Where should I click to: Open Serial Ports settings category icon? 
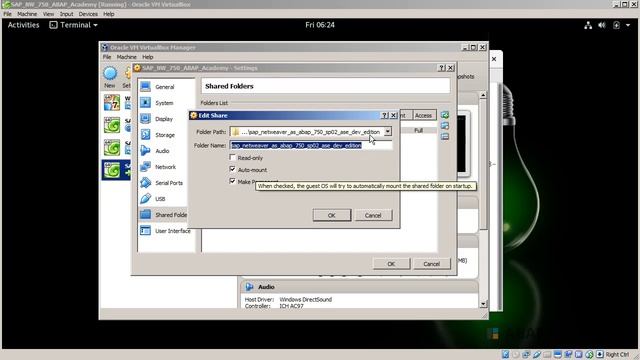(145, 182)
